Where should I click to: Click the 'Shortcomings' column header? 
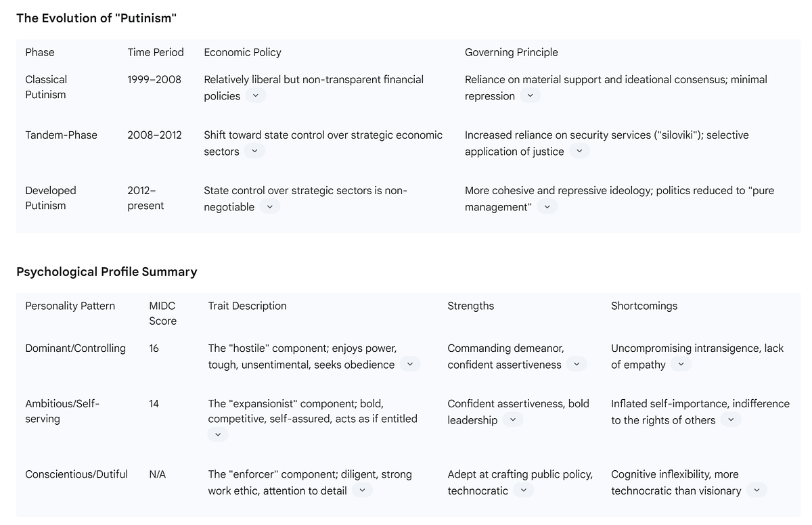tap(644, 306)
